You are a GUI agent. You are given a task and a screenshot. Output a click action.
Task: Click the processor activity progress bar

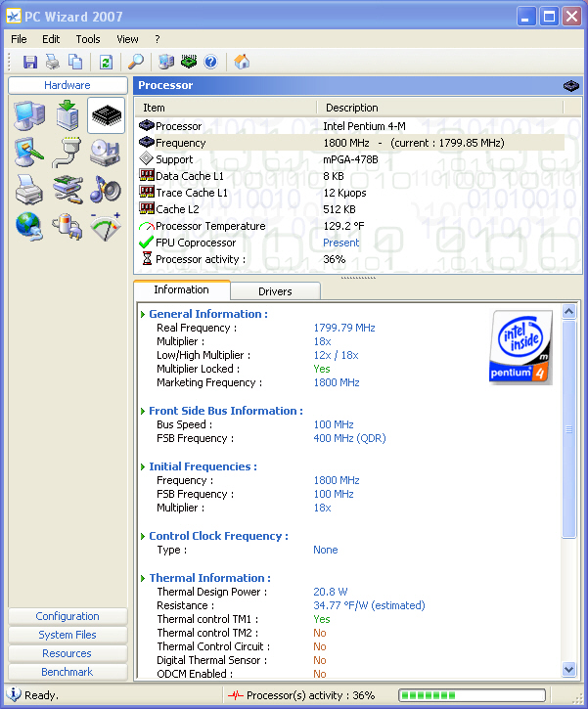472,695
